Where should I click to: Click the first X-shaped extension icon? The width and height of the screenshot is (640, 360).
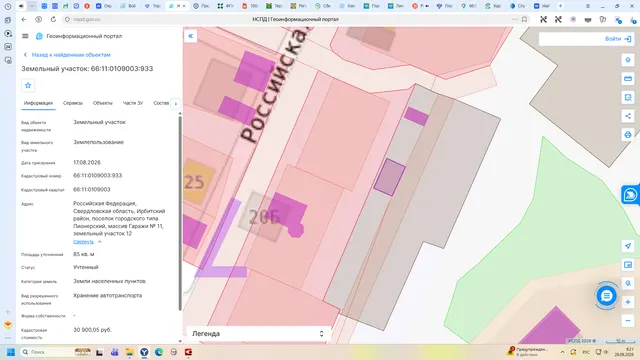pyautogui.click(x=543, y=19)
